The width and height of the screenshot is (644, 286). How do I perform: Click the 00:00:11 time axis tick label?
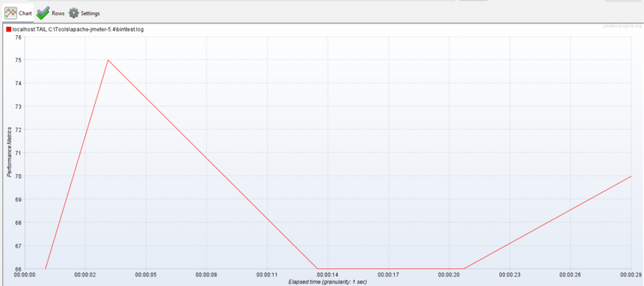[x=267, y=275]
